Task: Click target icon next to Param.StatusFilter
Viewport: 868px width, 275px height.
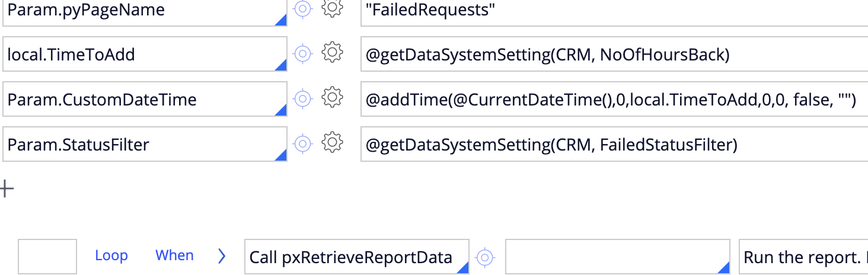Action: click(x=303, y=143)
